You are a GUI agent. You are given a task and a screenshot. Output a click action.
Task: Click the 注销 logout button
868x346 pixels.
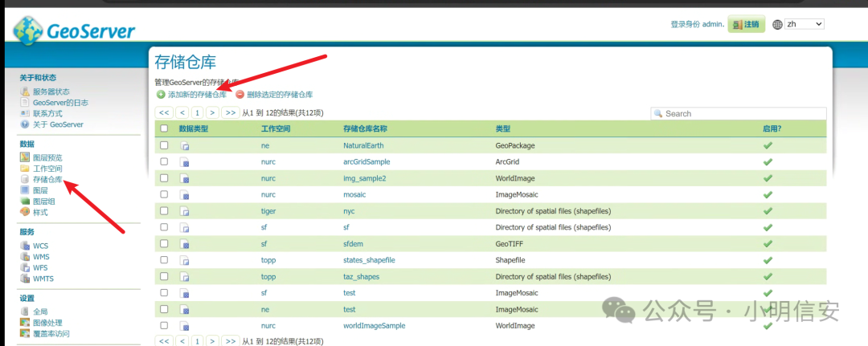click(x=746, y=24)
